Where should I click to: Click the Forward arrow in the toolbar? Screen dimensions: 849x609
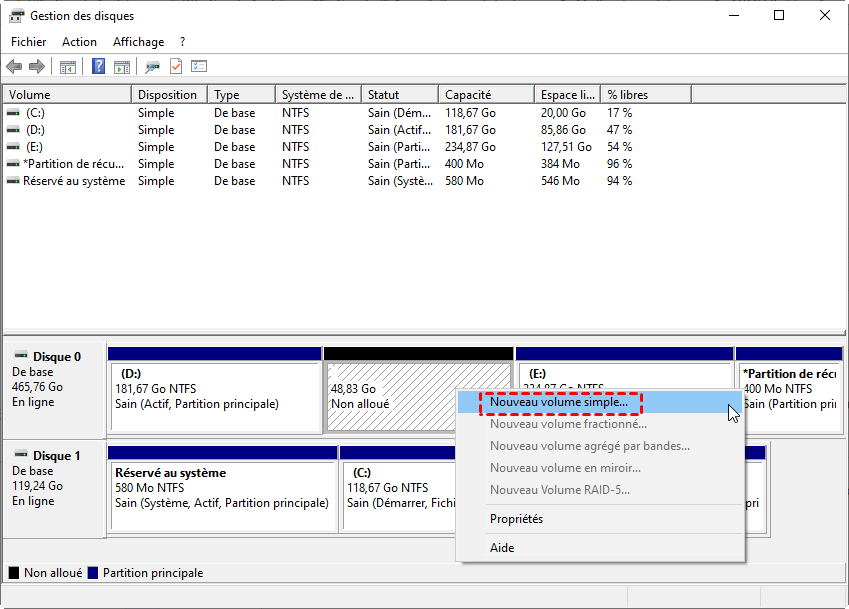[x=37, y=67]
